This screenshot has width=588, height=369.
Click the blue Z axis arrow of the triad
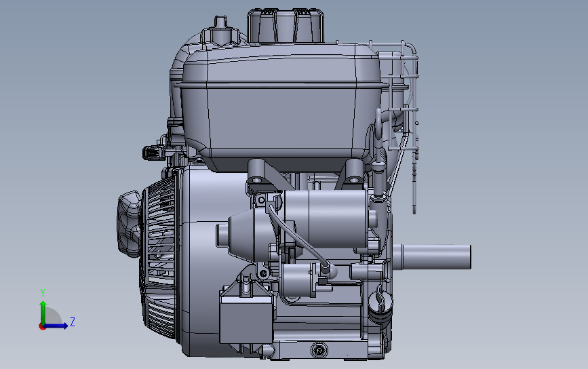[x=56, y=326]
